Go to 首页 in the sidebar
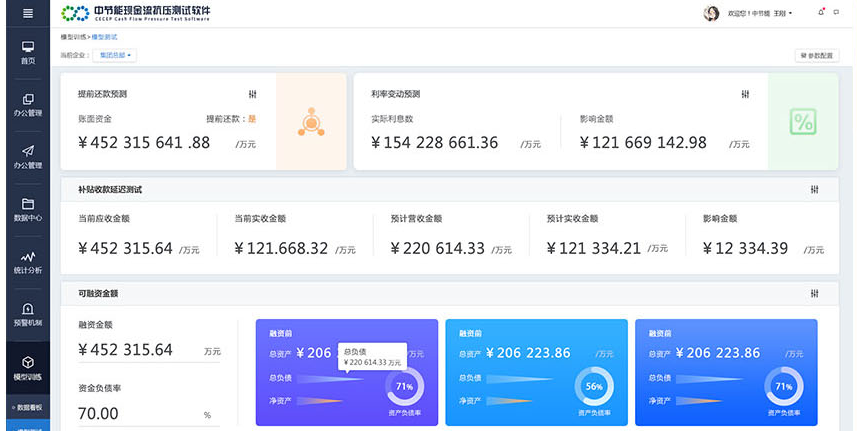This screenshot has height=431, width=857. (27, 52)
